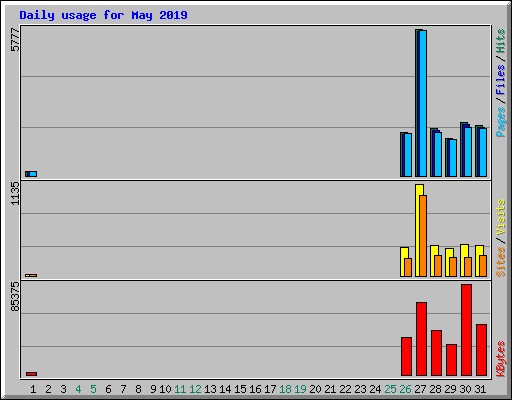512x400 pixels.
Task: Click the 85375 KBytes axis value
Action: tap(15, 297)
